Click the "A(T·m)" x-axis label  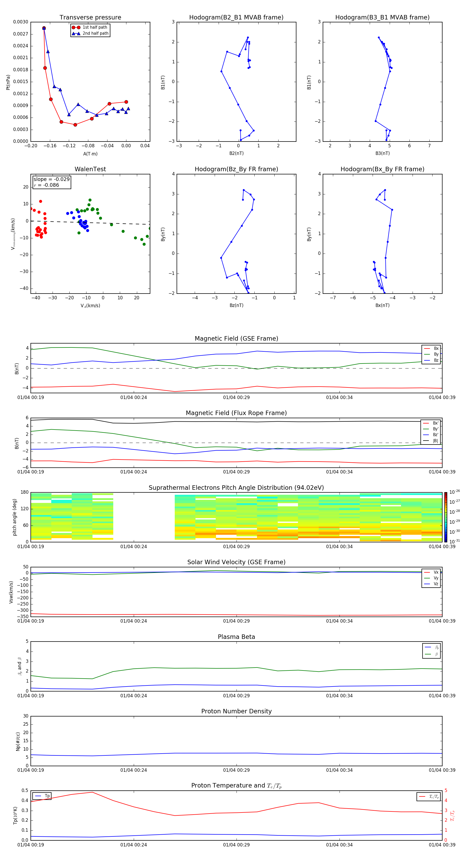pyautogui.click(x=90, y=154)
